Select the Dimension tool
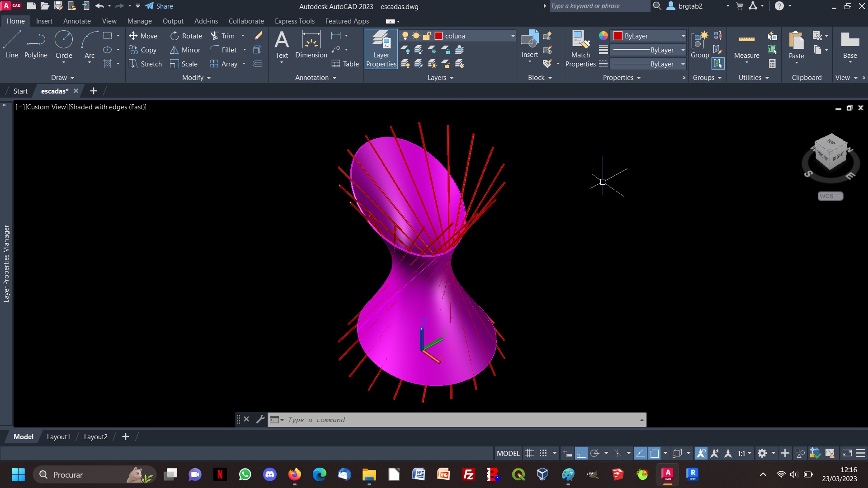 point(311,45)
